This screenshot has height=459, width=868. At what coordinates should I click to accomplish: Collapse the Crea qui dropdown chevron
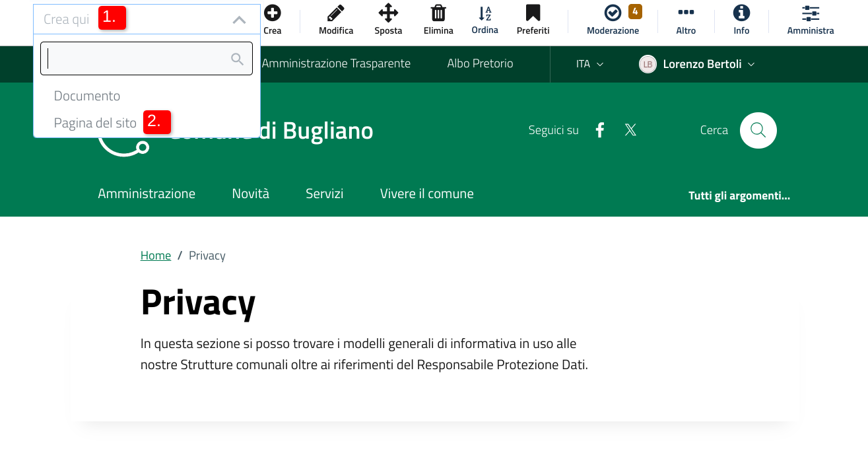pyautogui.click(x=239, y=20)
